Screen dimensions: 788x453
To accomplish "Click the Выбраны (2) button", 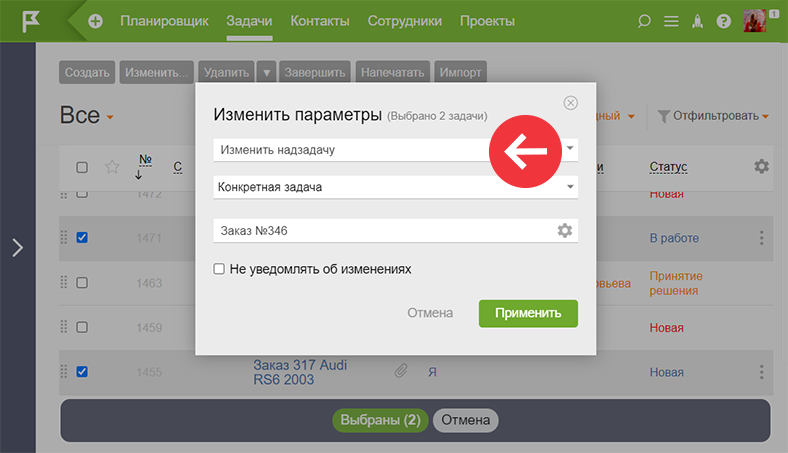I will [380, 420].
